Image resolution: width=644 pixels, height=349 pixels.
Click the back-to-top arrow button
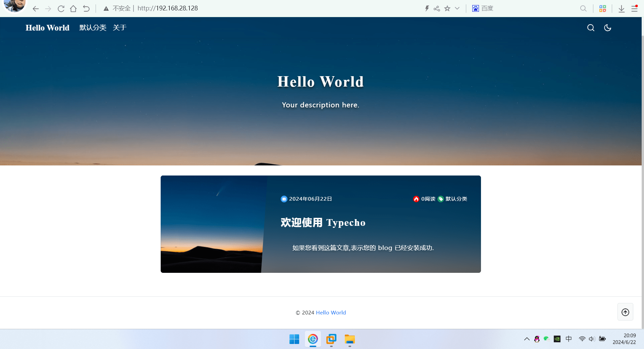click(x=625, y=312)
